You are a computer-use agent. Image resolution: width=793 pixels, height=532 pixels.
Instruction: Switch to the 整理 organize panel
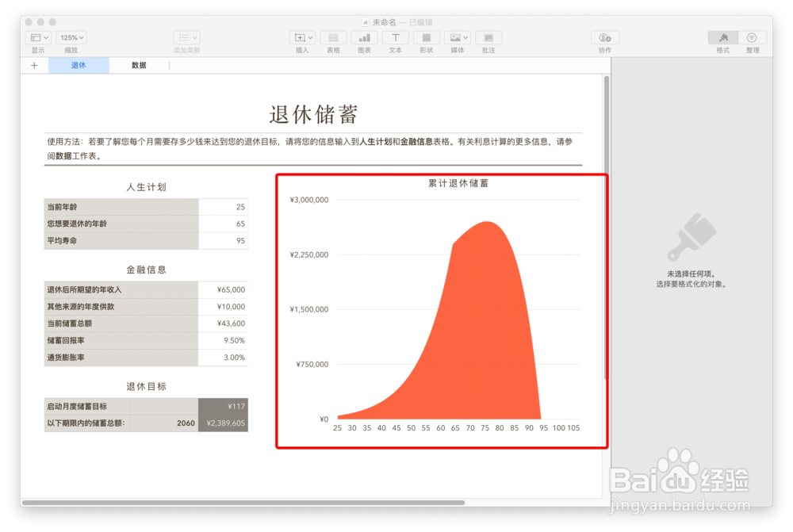[x=750, y=37]
